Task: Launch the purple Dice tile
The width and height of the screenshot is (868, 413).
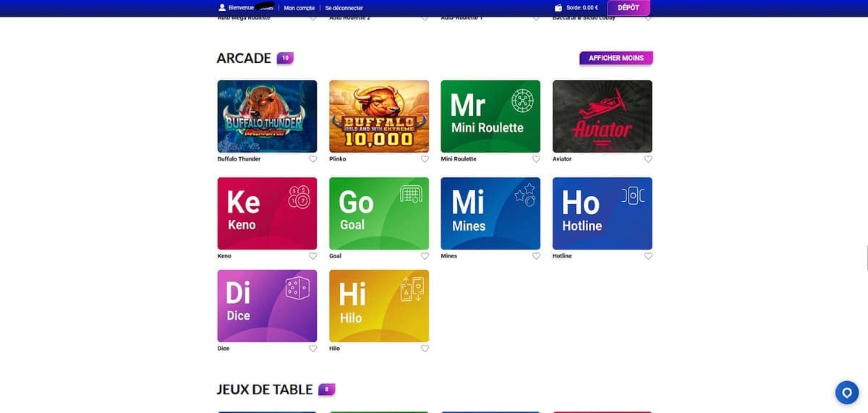Action: pos(267,306)
